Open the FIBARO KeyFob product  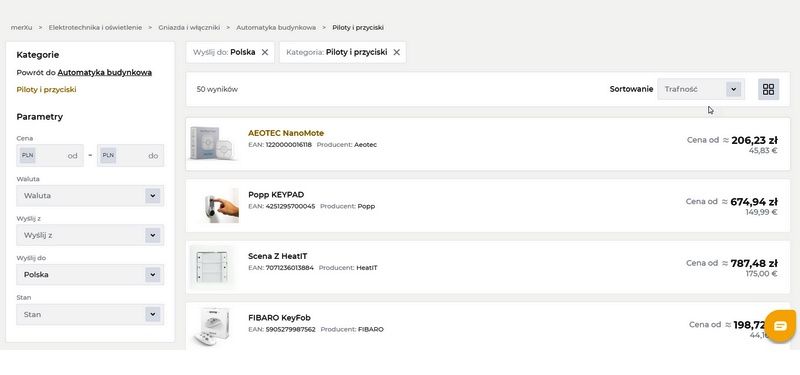[280, 317]
